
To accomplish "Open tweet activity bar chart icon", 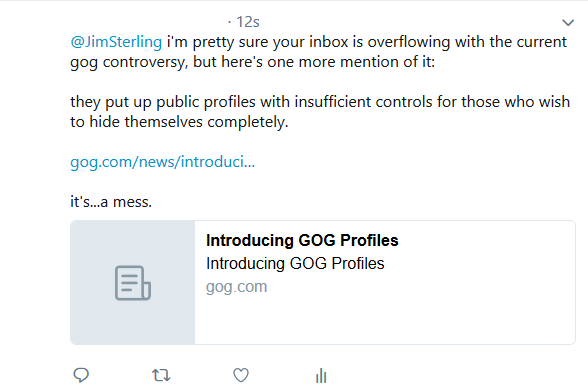I will tap(321, 375).
